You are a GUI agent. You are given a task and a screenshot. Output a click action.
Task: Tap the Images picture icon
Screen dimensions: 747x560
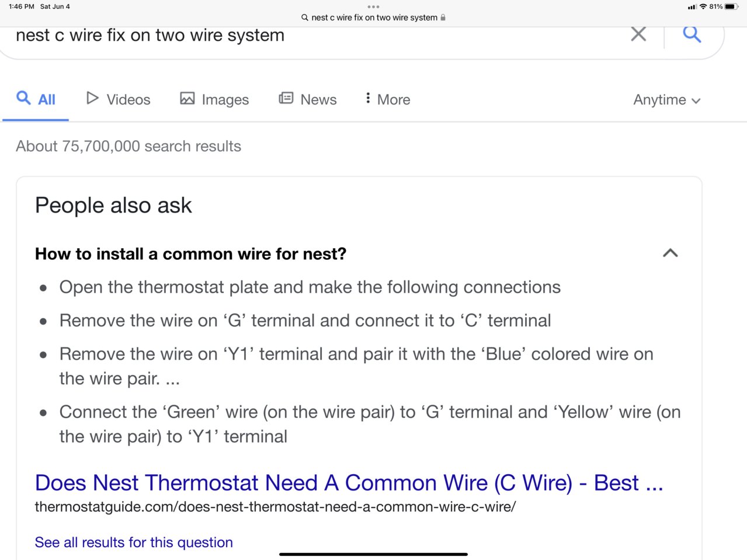click(187, 99)
